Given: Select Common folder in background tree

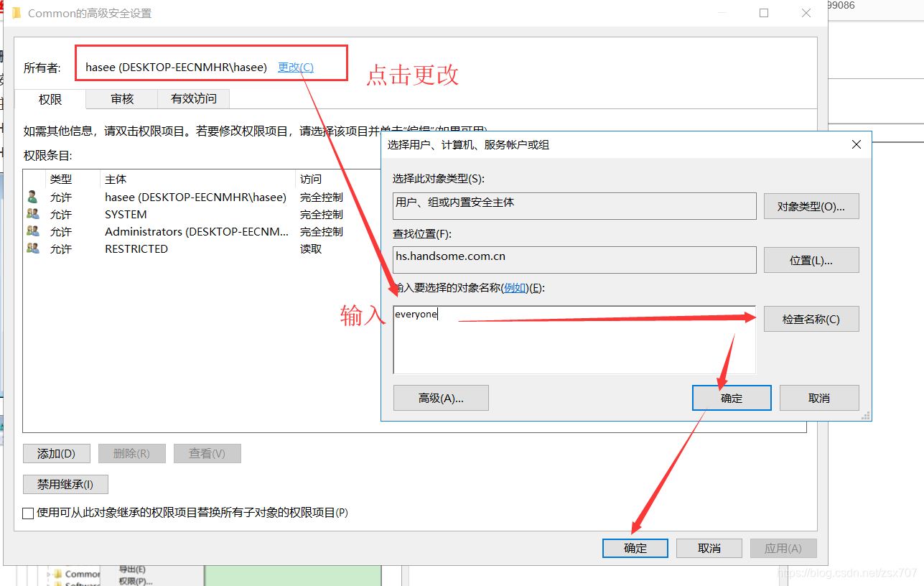Looking at the screenshot, I should click(83, 575).
